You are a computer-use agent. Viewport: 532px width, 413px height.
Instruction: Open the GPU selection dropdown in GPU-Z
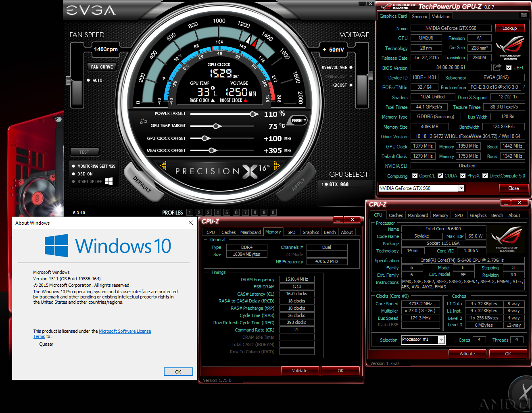pyautogui.click(x=461, y=188)
